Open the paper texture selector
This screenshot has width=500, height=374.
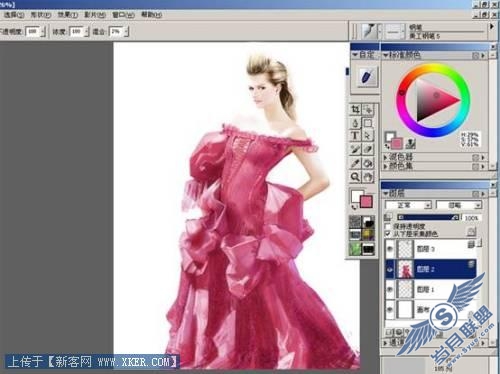pyautogui.click(x=355, y=222)
